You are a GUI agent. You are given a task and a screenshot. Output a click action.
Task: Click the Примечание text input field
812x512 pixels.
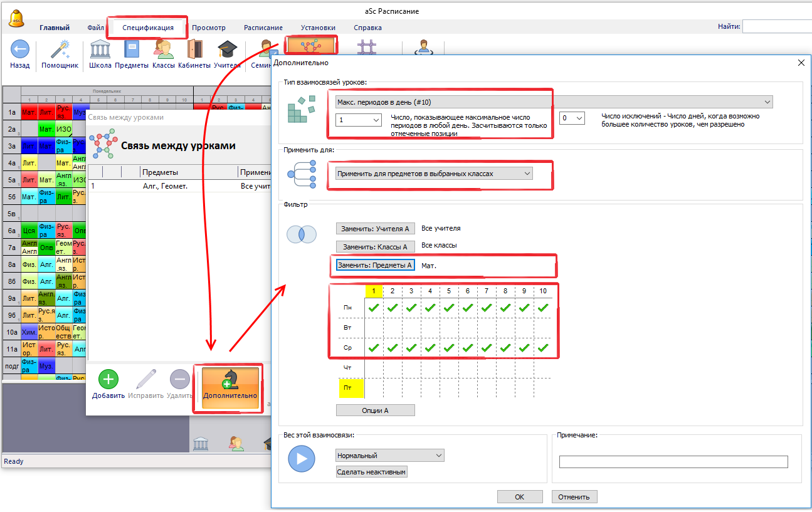(673, 462)
